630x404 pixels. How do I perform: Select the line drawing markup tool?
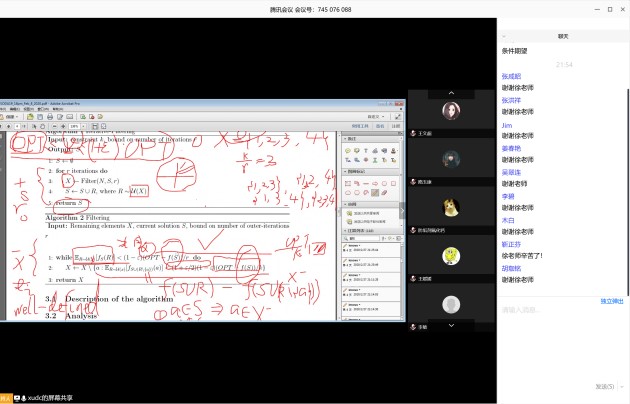pyautogui.click(x=366, y=184)
